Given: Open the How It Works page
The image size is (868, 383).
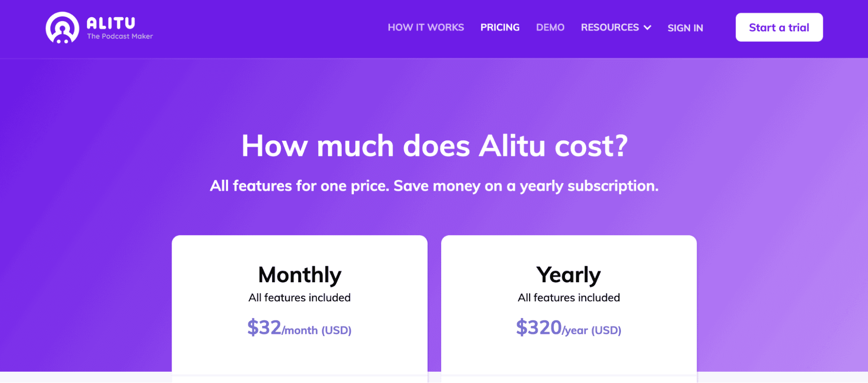Looking at the screenshot, I should point(426,27).
